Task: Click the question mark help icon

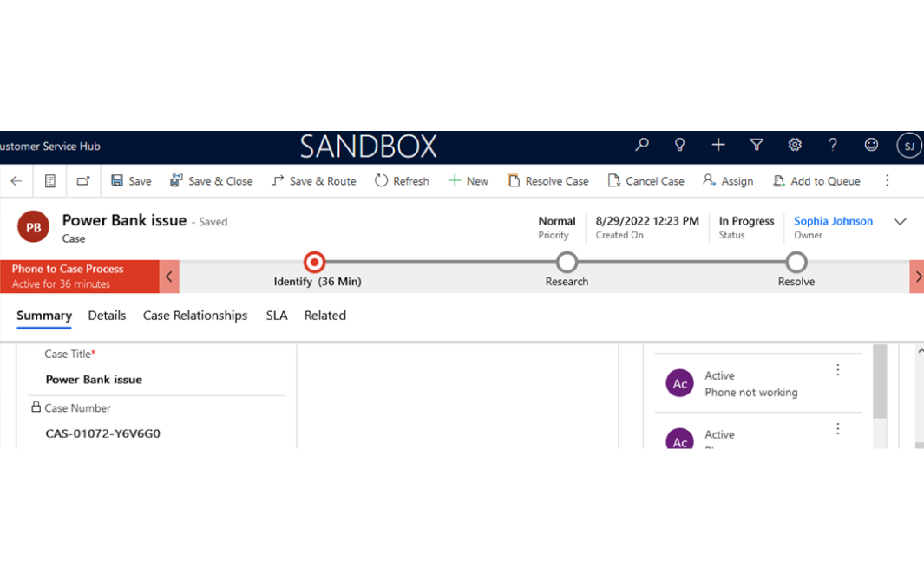Action: pos(833,146)
